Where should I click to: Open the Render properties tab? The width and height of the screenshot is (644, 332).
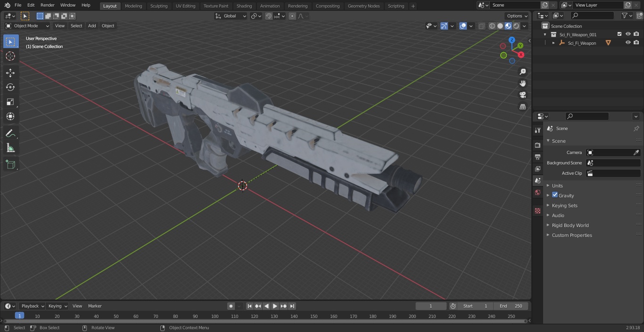point(537,145)
